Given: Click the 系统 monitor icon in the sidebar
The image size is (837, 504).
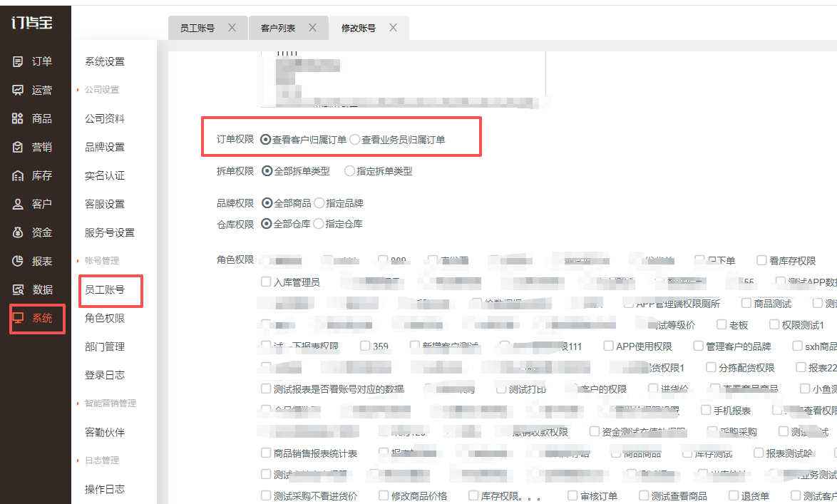Looking at the screenshot, I should [x=18, y=318].
